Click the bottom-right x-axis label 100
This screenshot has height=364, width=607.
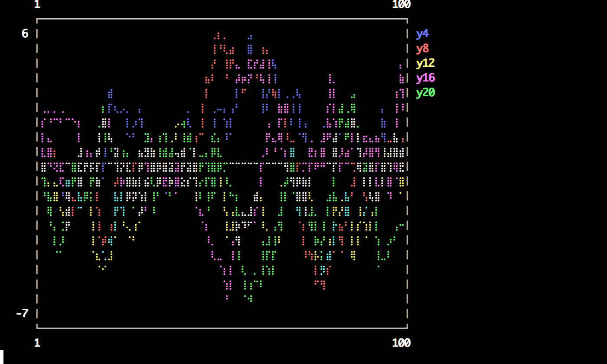[401, 343]
